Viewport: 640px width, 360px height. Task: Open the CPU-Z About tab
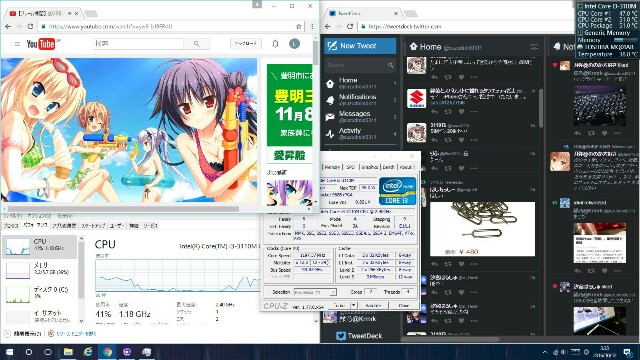click(406, 167)
